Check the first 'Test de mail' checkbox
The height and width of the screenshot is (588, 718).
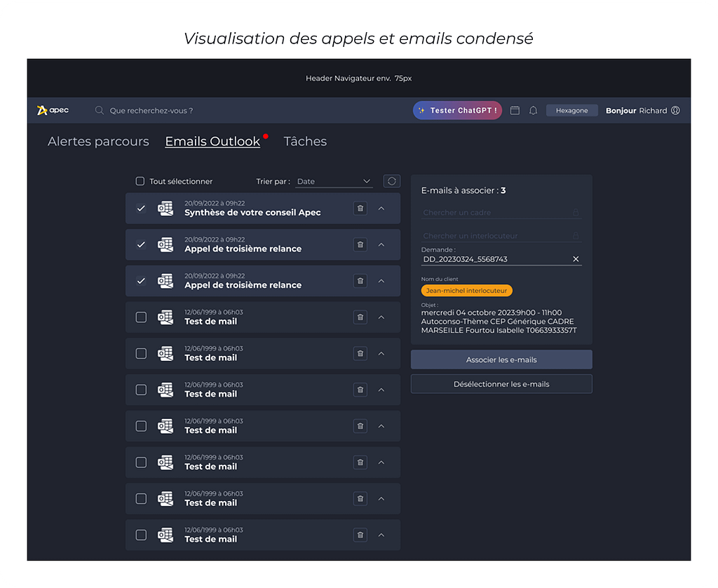[141, 317]
